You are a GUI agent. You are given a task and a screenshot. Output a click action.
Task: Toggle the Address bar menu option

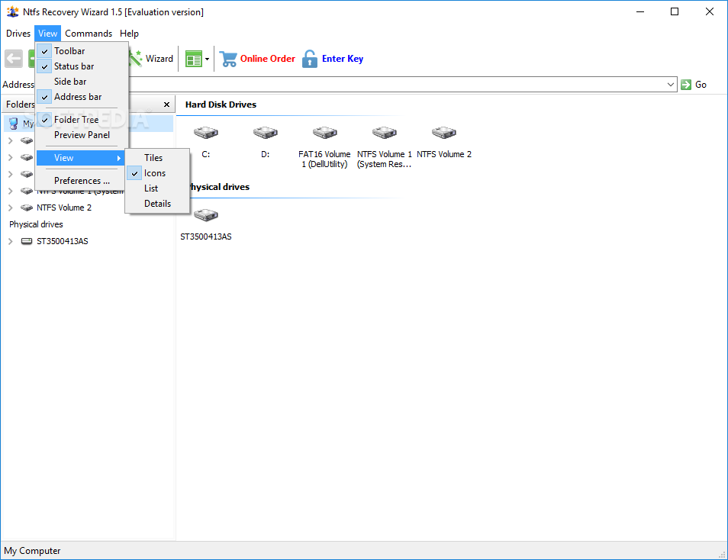82,97
